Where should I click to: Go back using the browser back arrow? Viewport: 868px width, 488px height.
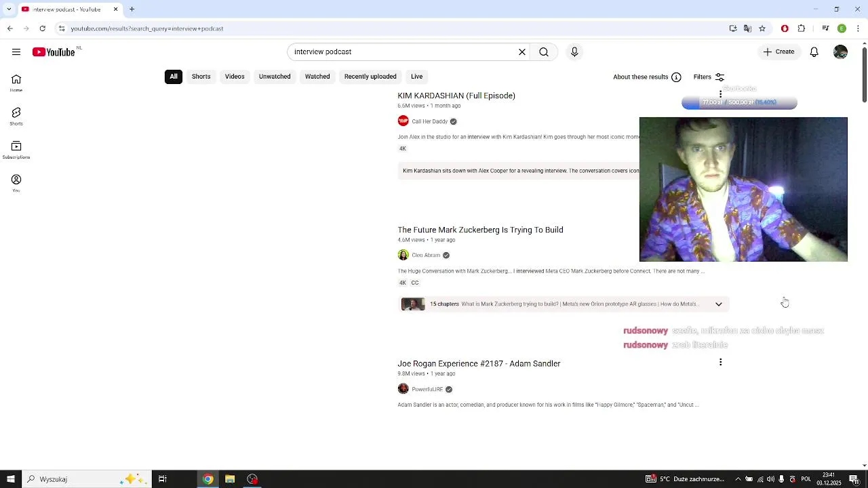point(9,28)
